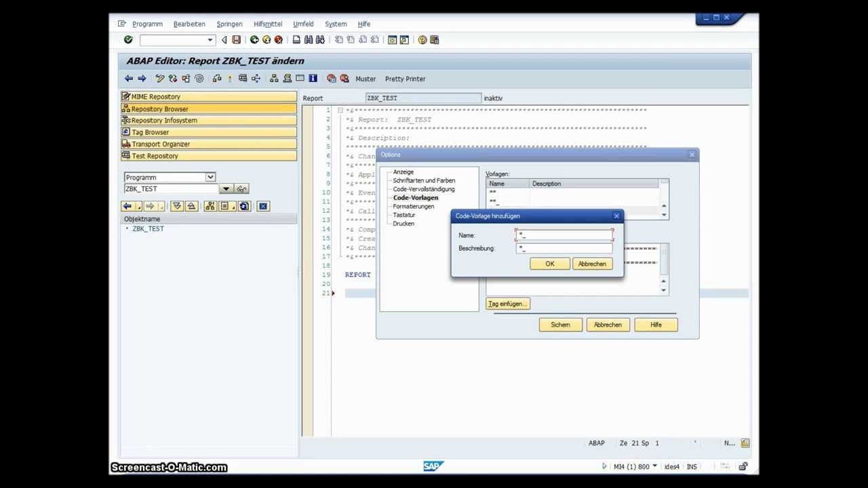Click the blue navigate forward arrow

142,79
